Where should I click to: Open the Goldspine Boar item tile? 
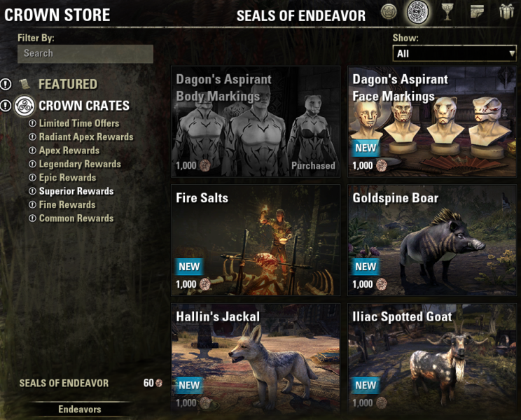pyautogui.click(x=432, y=240)
